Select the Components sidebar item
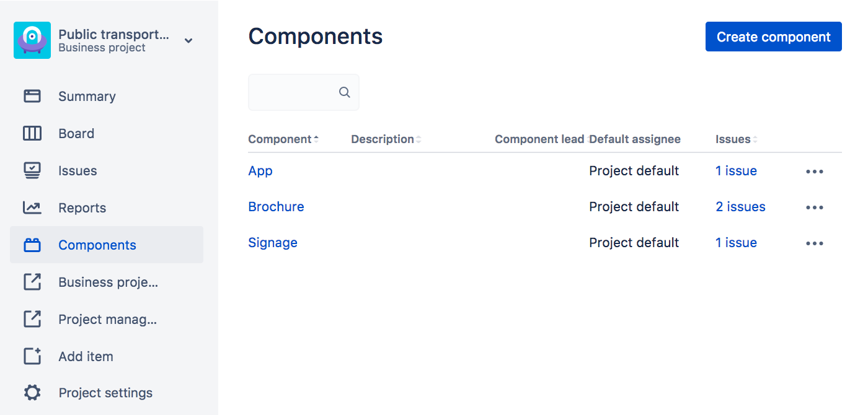868x415 pixels. (97, 245)
